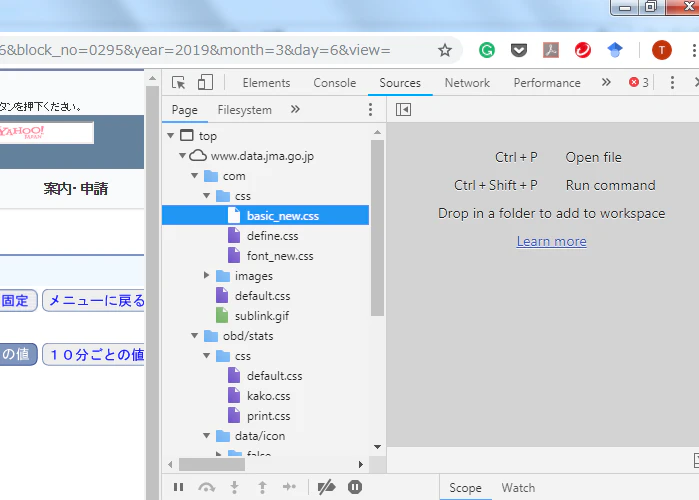699x500 pixels.
Task: Select the Sources tab
Action: [400, 83]
